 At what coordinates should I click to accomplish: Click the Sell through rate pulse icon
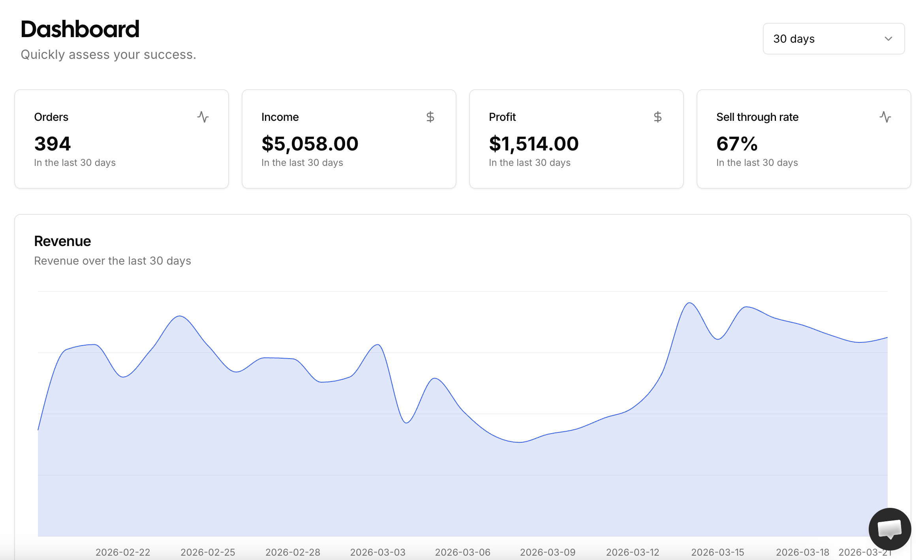[x=885, y=117]
